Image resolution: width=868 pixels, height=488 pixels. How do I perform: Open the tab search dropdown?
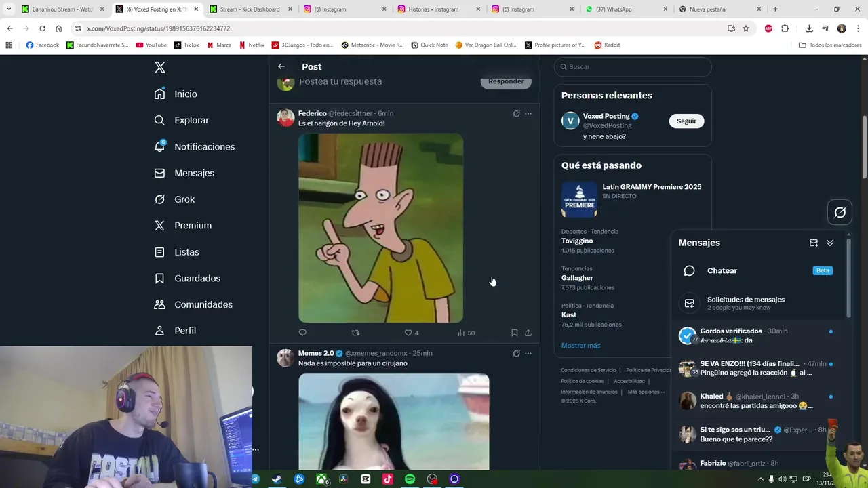click(9, 9)
